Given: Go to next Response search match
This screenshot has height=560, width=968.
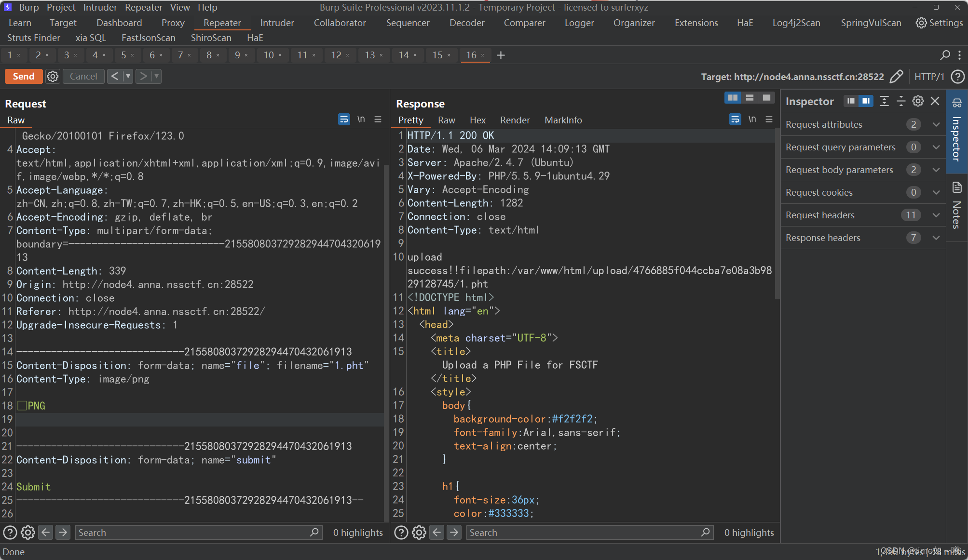Looking at the screenshot, I should pos(454,532).
